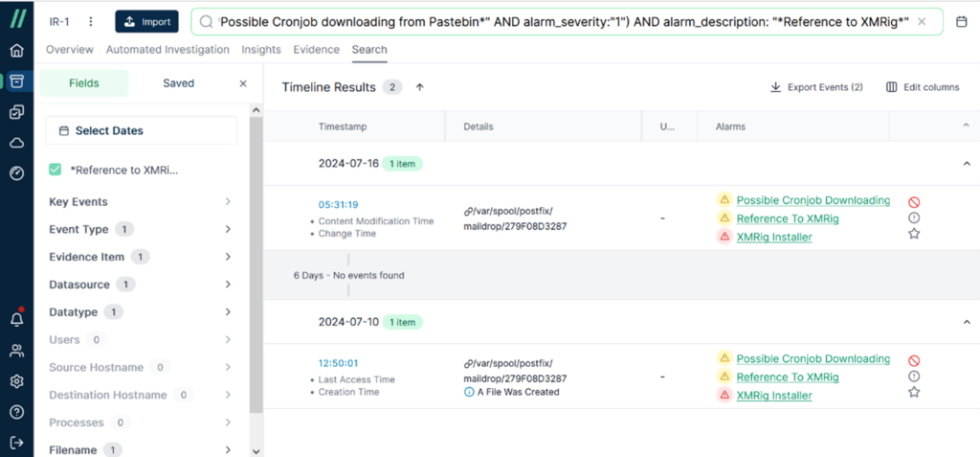Image resolution: width=980 pixels, height=457 pixels.
Task: Click the fields panel scrollbar
Action: pos(256,266)
